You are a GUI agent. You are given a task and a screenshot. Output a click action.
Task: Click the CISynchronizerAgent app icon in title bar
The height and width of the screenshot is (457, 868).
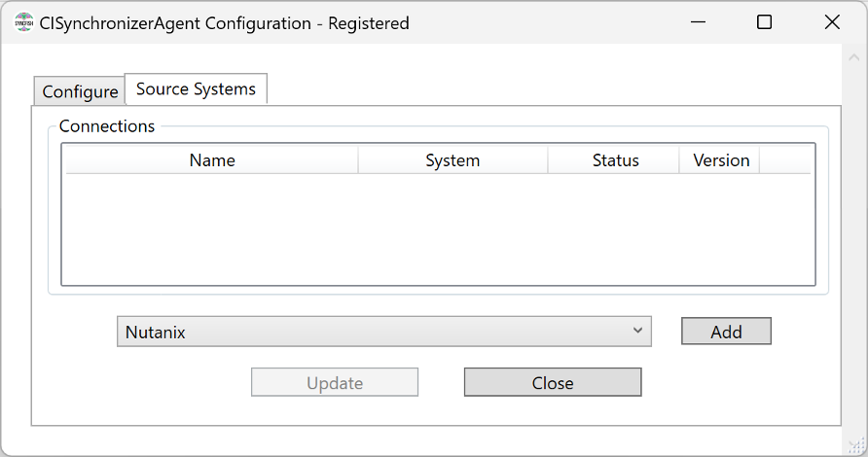(23, 22)
